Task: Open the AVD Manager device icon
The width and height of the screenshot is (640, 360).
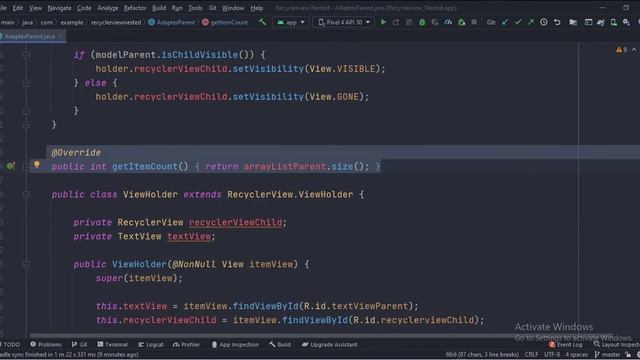Action: [613, 22]
